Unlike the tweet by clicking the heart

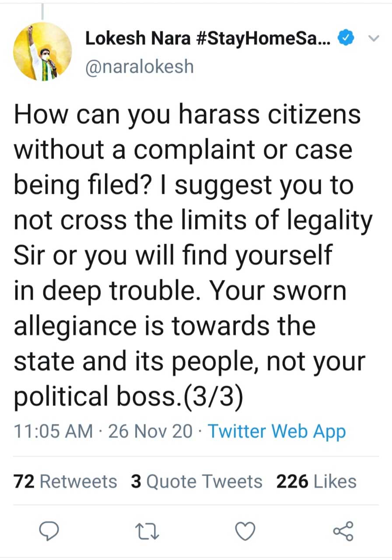tap(245, 532)
